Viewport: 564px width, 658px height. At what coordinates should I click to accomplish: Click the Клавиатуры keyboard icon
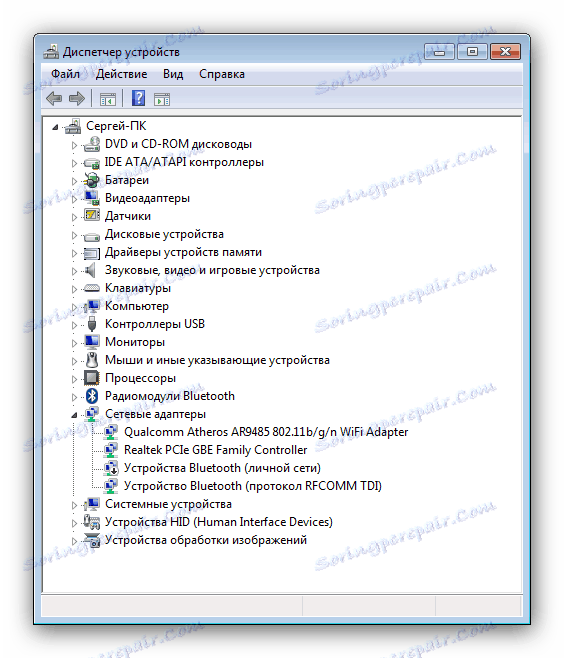pyautogui.click(x=92, y=288)
